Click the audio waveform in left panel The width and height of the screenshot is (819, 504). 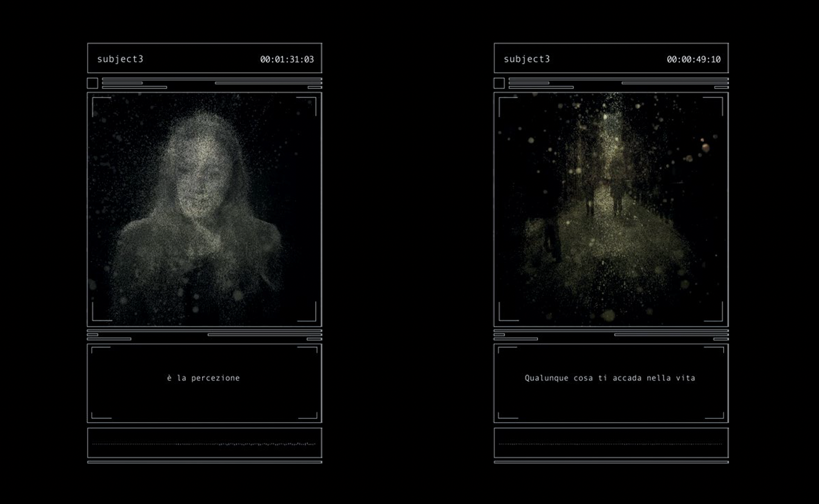tap(204, 444)
